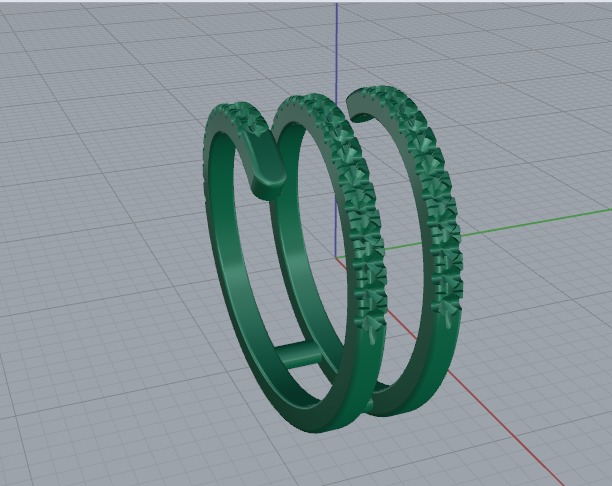Select the rounded end cap on left ring
612x486 pixels.
pyautogui.click(x=269, y=185)
